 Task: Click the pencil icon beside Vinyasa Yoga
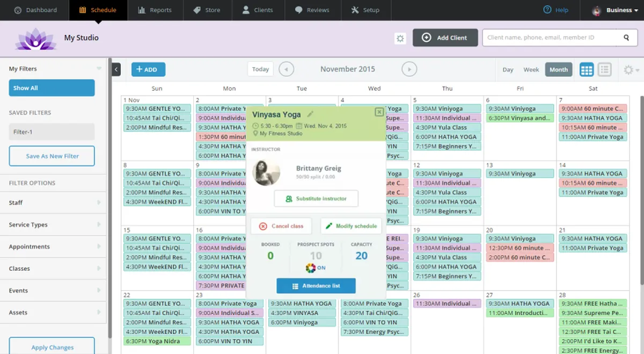pyautogui.click(x=310, y=114)
